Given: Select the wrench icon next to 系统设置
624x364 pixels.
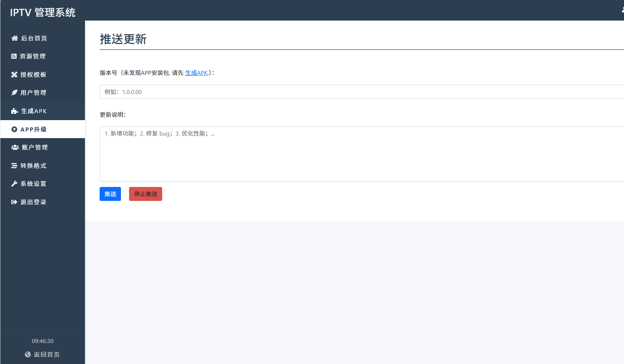Looking at the screenshot, I should (x=14, y=183).
